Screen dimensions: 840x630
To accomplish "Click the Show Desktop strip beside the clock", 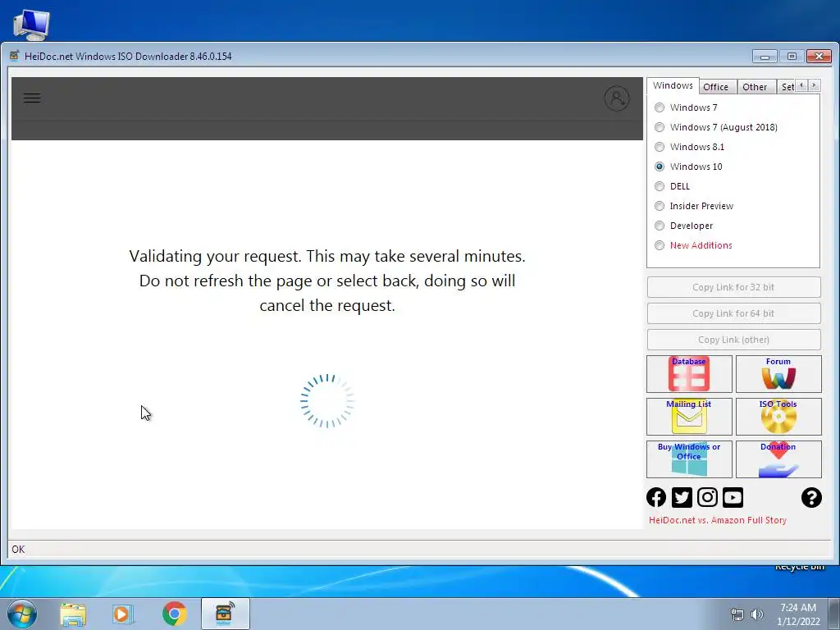I will pyautogui.click(x=834, y=614).
